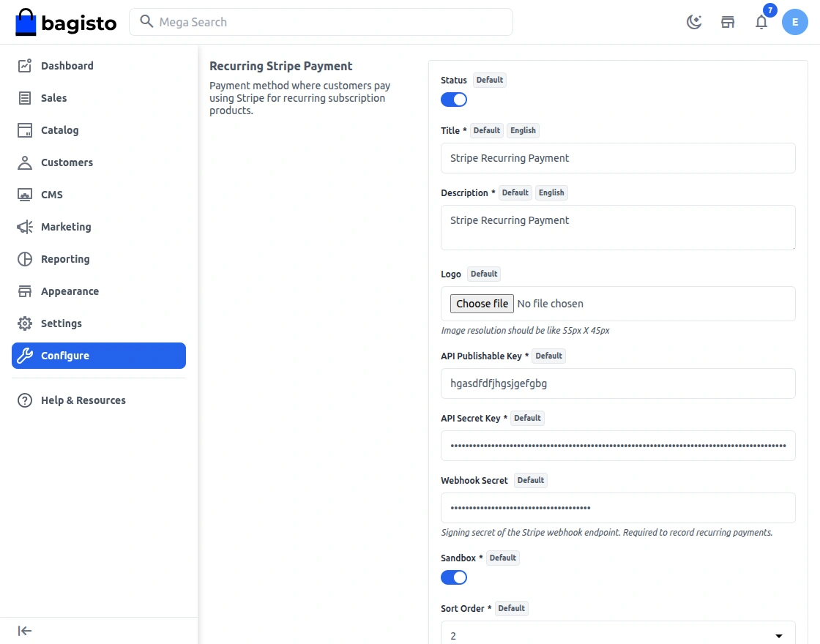Navigate to Customers section
The image size is (820, 644).
pos(99,162)
